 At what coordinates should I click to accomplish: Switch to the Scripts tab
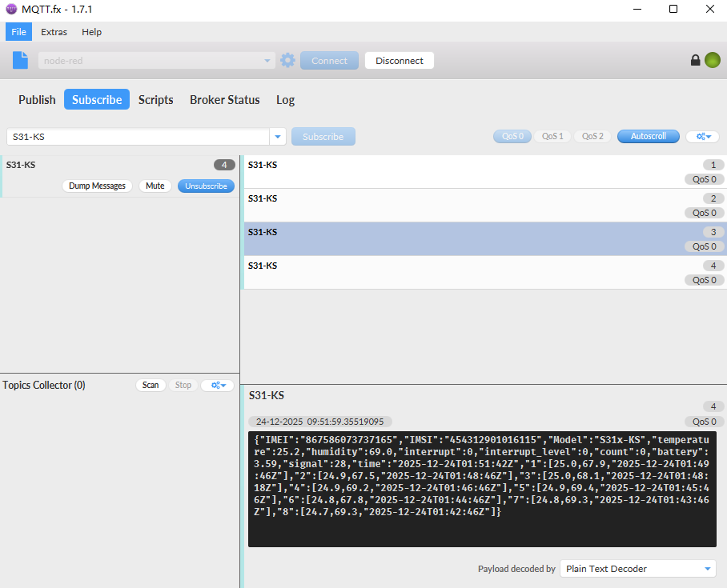coord(156,100)
